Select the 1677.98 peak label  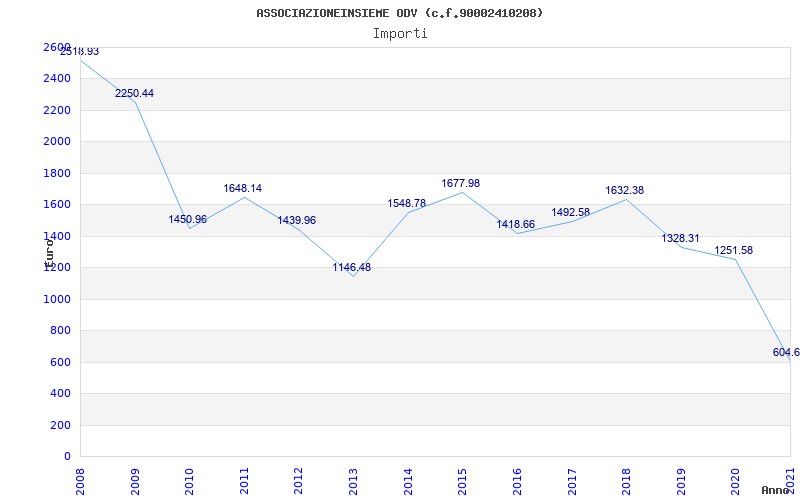click(x=461, y=183)
